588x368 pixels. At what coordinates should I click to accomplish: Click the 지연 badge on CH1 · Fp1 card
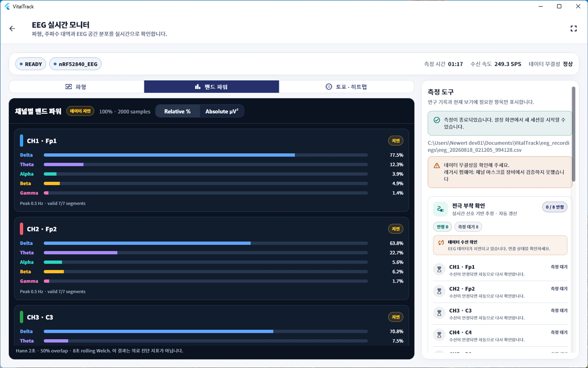[396, 141]
